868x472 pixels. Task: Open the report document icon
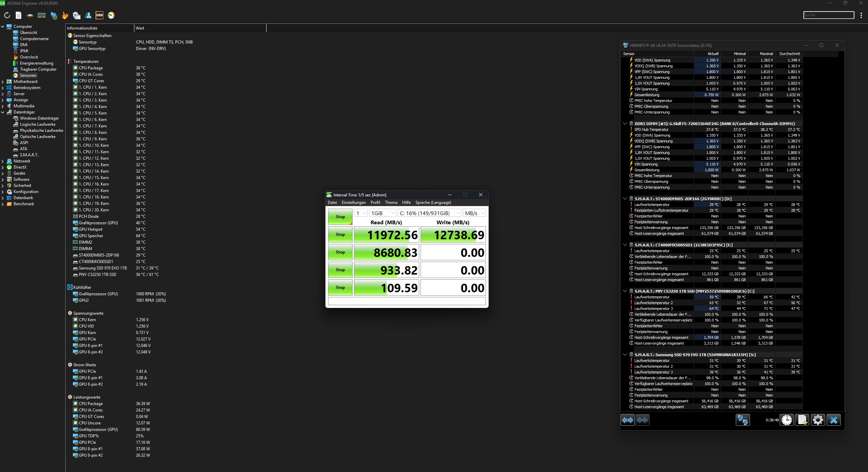[x=18, y=15]
